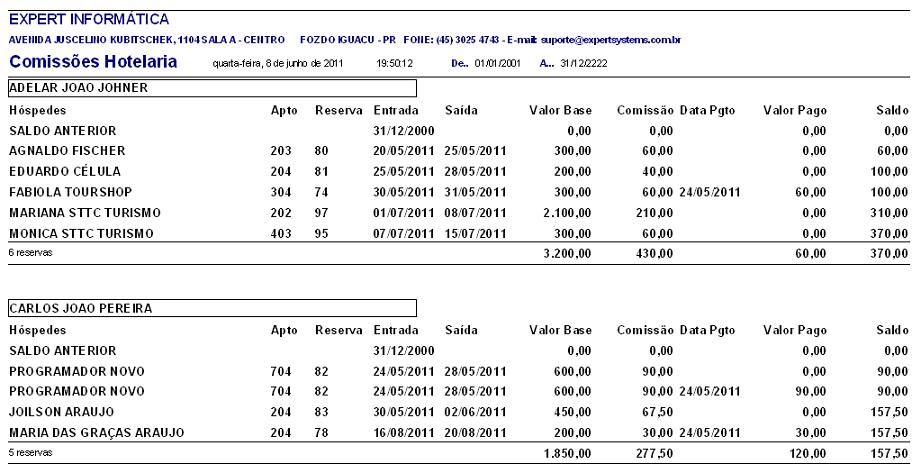Viewport: 921px width, 473px height.
Task: Click the Comissões Hotelaria report heading
Action: point(94,64)
